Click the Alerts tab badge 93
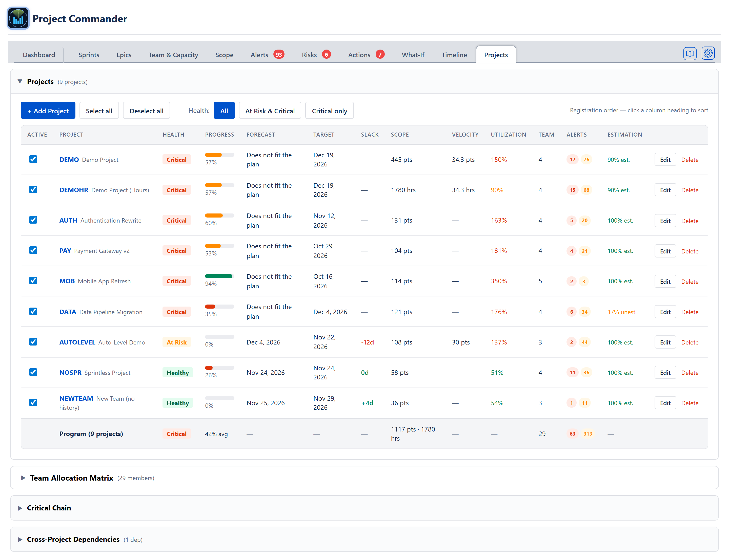Image resolution: width=729 pixels, height=560 pixels. click(x=278, y=54)
